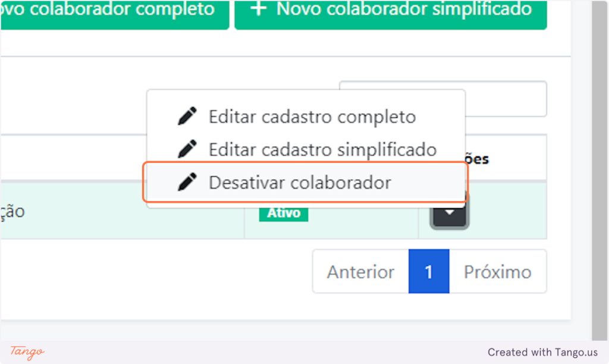Viewport: 609px width, 364px height.
Task: Go to Próximo page
Action: click(x=498, y=272)
